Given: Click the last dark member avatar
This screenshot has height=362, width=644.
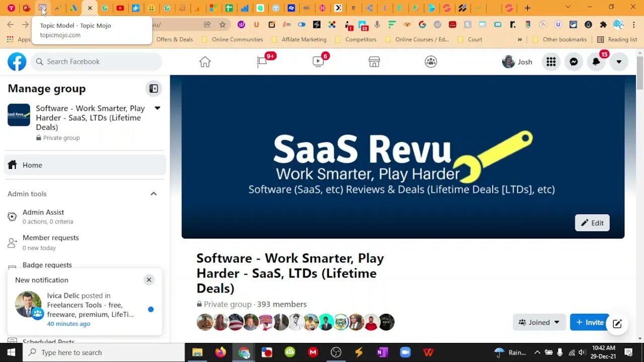Looking at the screenshot, I should (x=386, y=322).
